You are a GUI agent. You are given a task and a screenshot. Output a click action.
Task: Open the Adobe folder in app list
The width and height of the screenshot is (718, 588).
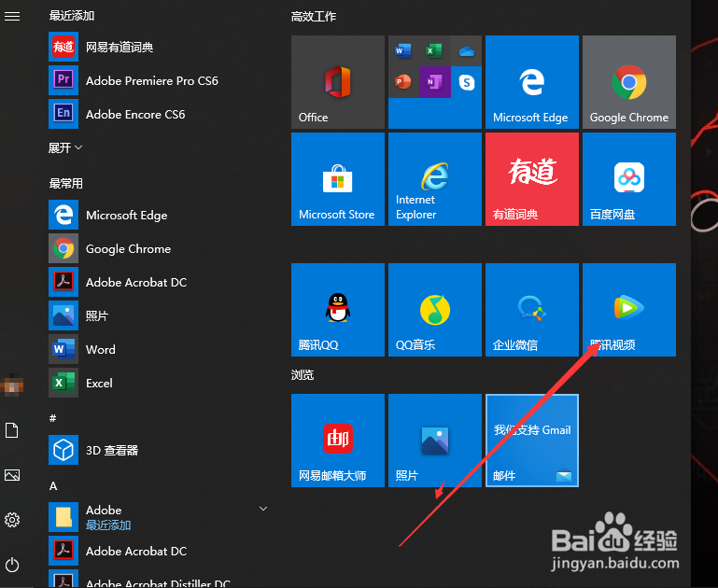[158, 517]
